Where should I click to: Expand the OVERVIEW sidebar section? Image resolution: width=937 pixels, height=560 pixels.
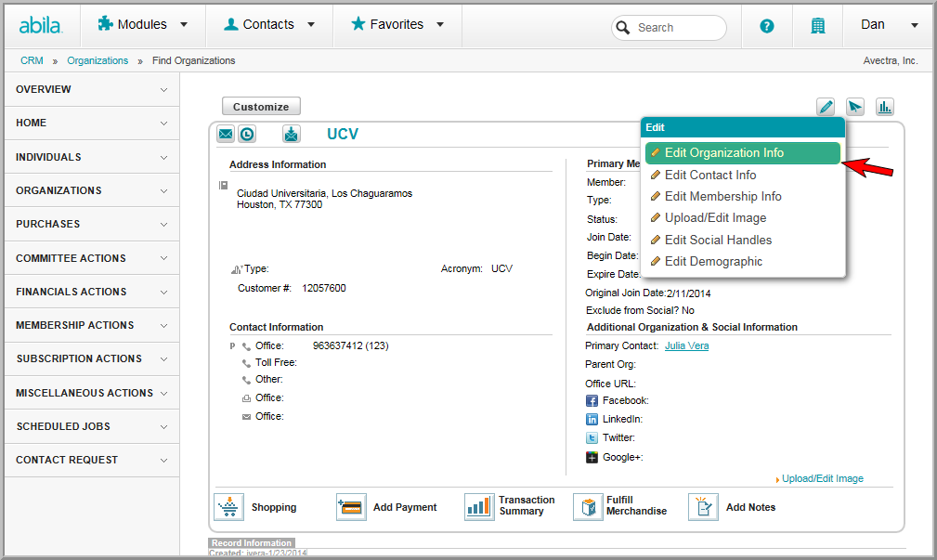click(92, 90)
